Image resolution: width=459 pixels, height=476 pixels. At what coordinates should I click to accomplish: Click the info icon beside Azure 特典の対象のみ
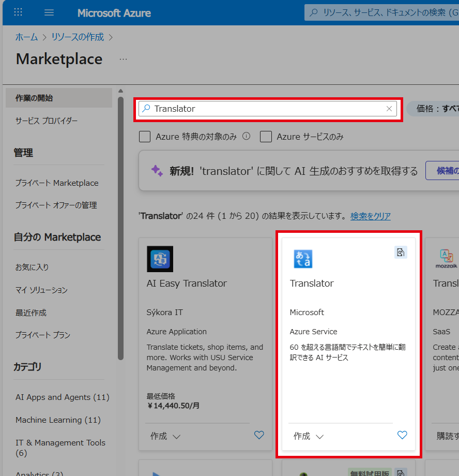(x=247, y=137)
